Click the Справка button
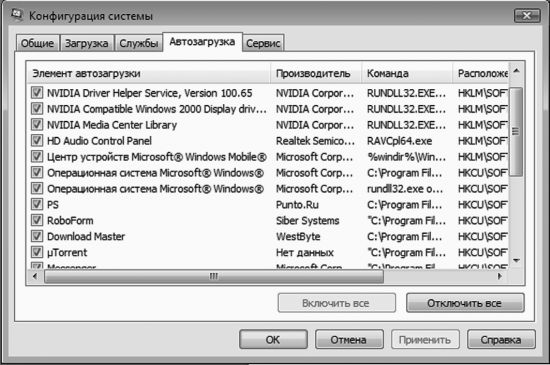 click(501, 339)
